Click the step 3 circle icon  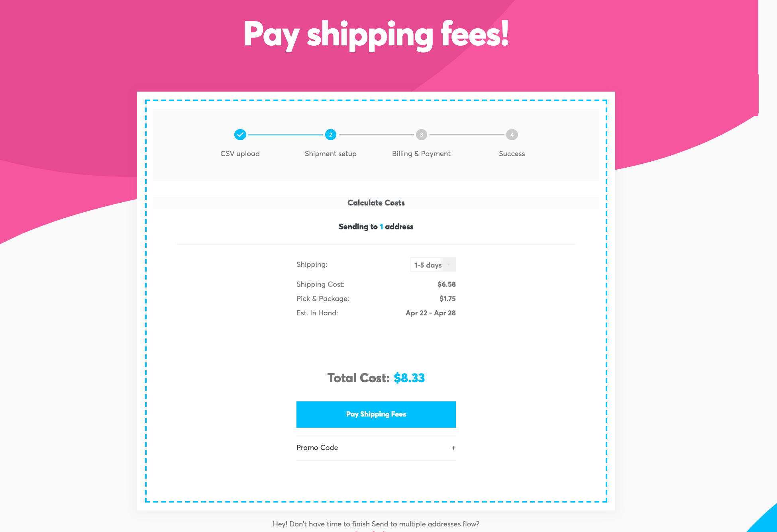point(421,135)
